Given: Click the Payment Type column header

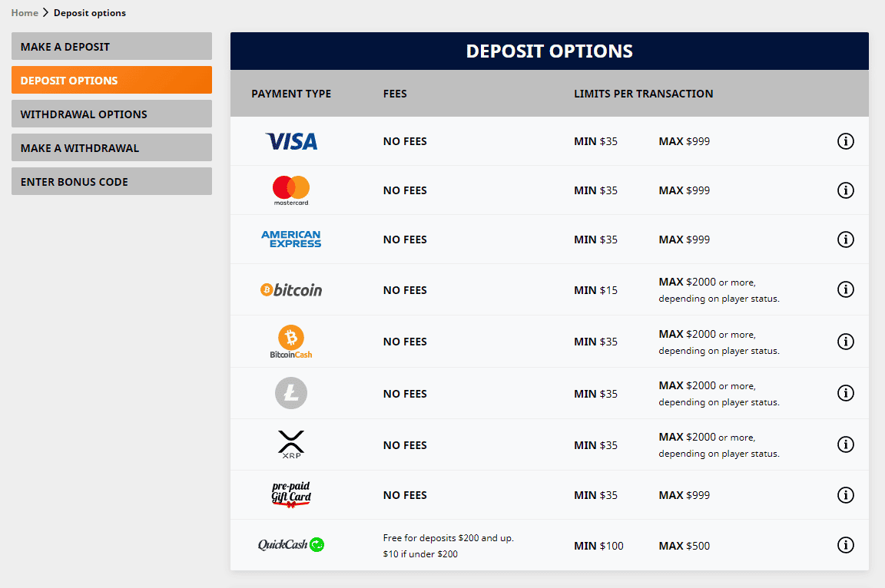Looking at the screenshot, I should pyautogui.click(x=291, y=94).
